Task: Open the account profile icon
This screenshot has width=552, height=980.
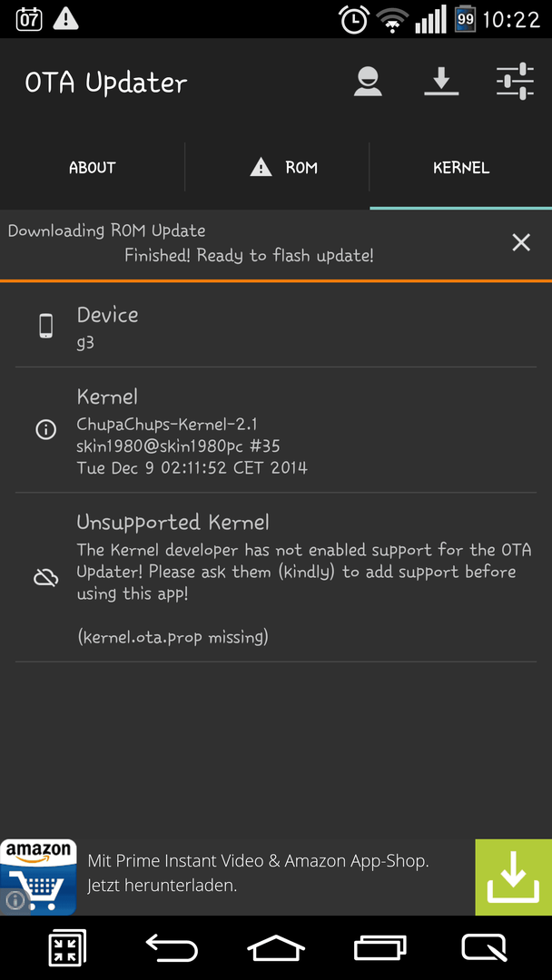Action: (368, 82)
